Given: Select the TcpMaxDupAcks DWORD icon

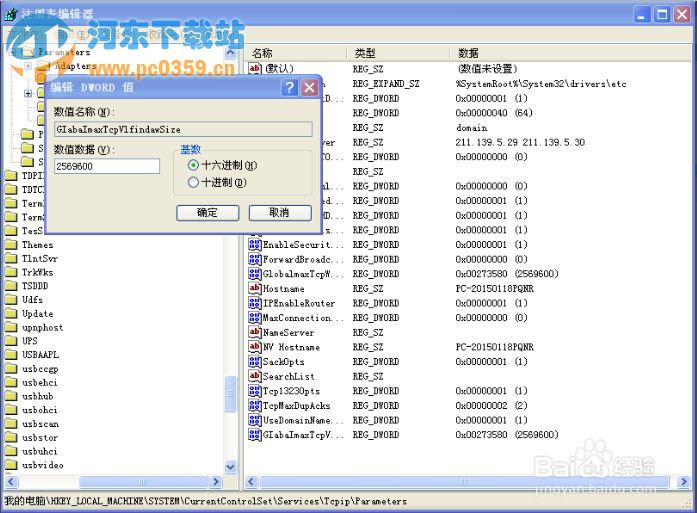Looking at the screenshot, I should (x=255, y=405).
